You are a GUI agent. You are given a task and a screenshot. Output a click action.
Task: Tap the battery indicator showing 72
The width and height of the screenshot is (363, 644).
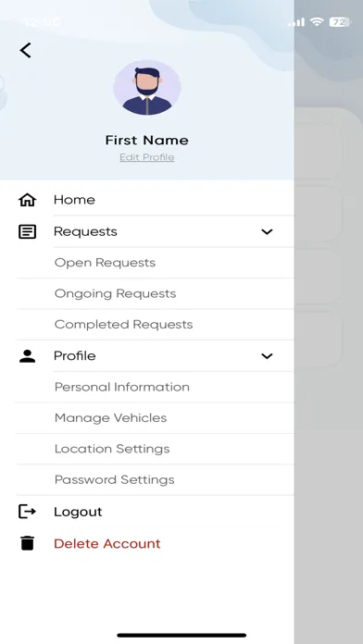(x=340, y=22)
